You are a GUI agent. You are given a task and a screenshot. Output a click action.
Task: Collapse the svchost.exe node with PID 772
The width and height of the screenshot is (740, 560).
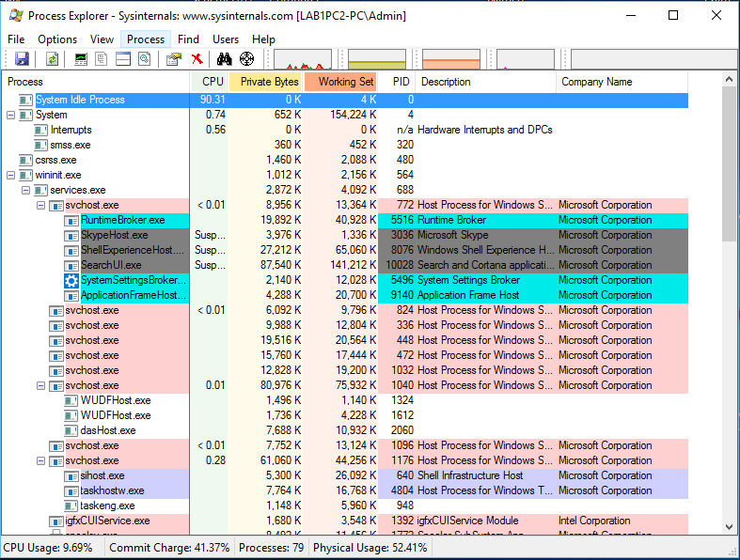coord(41,205)
